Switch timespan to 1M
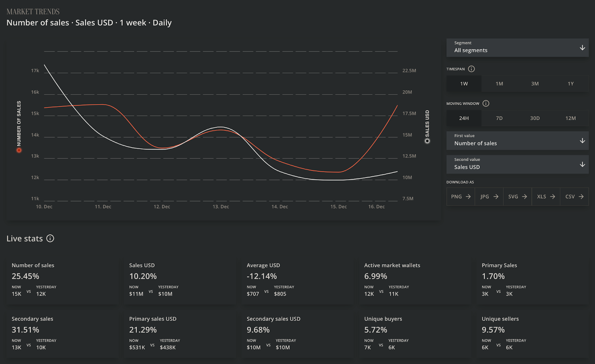 499,84
